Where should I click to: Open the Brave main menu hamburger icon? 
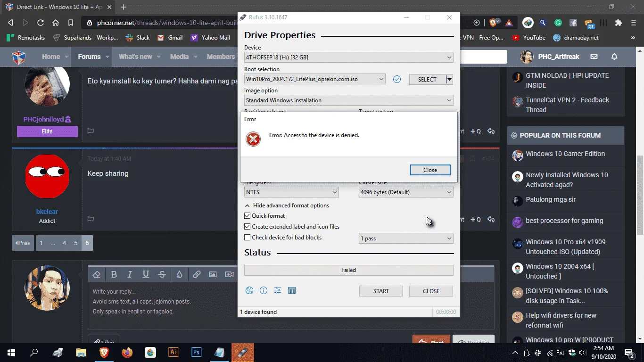pos(634,23)
